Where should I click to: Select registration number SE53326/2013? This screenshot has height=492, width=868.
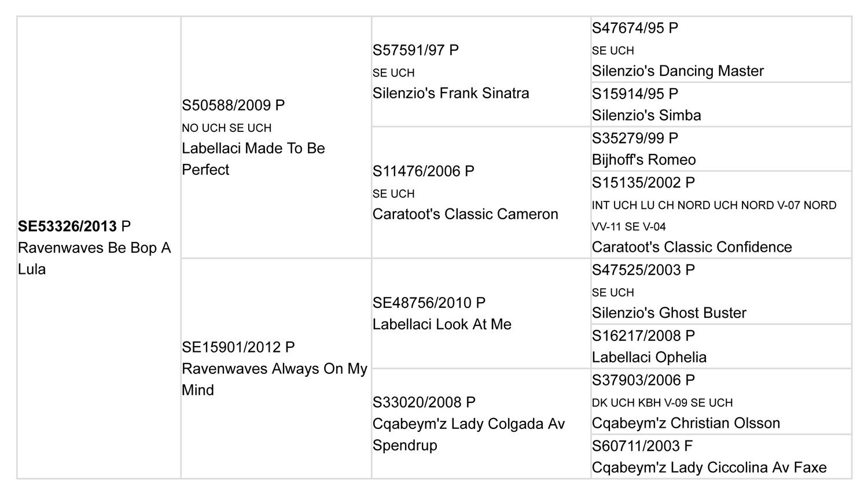(x=67, y=226)
